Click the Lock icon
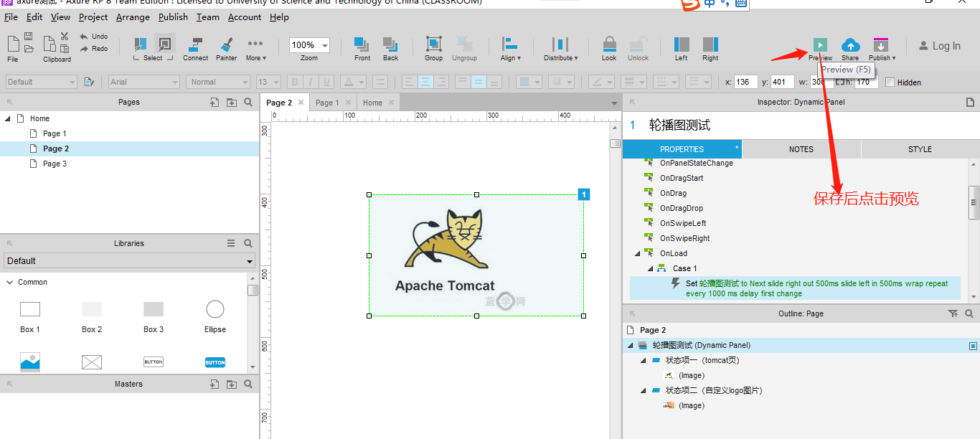This screenshot has height=439, width=980. [x=609, y=44]
